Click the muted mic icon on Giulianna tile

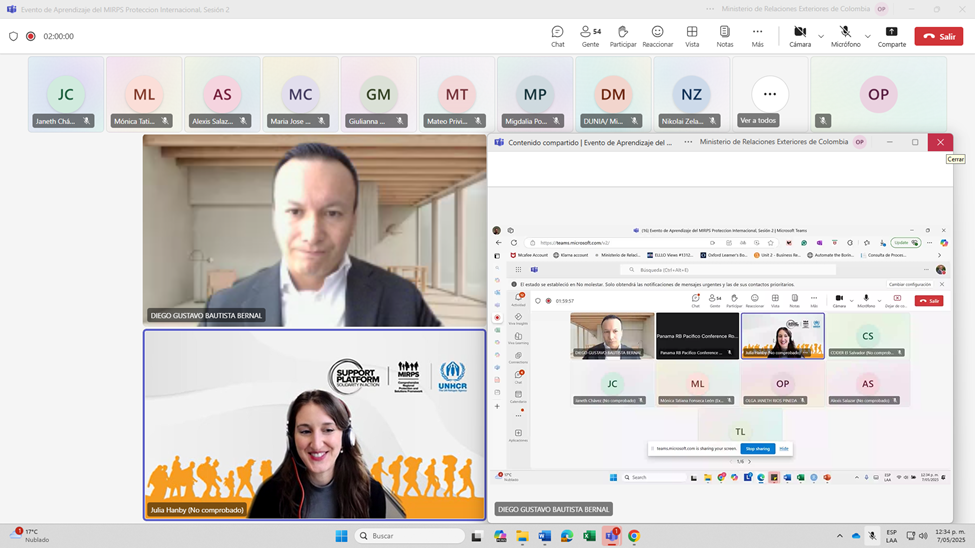[x=400, y=121]
